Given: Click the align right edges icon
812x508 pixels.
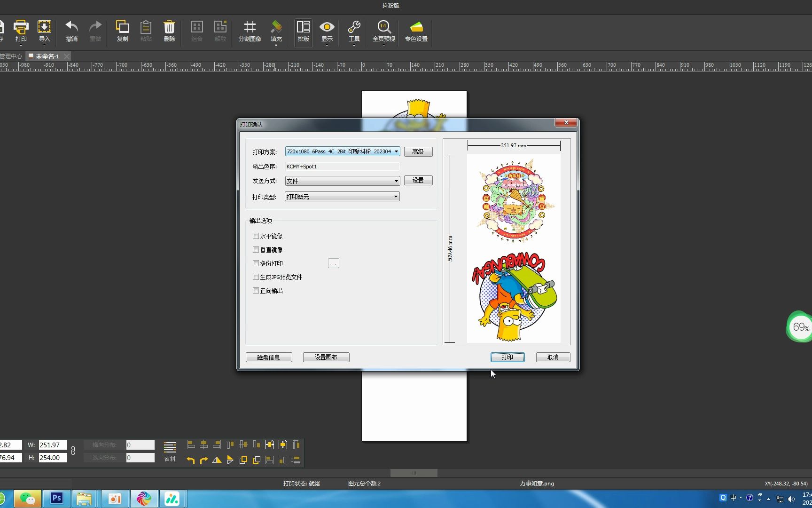Looking at the screenshot, I should pos(217,444).
